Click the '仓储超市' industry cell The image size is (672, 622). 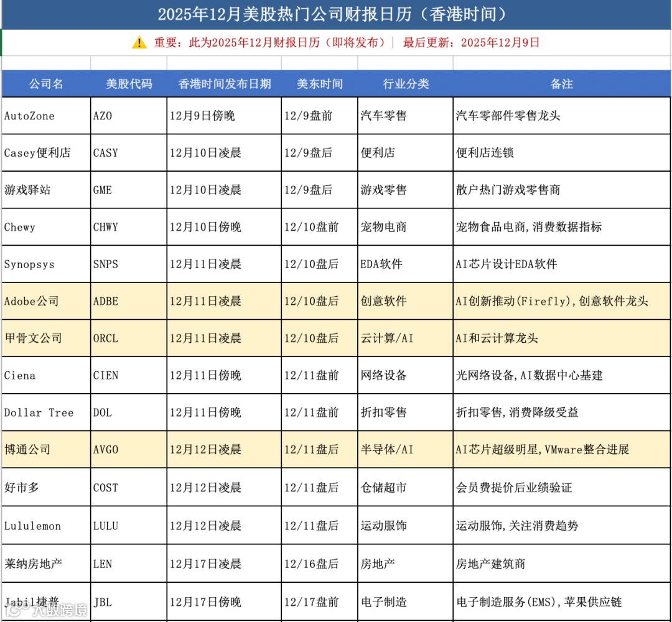click(406, 487)
